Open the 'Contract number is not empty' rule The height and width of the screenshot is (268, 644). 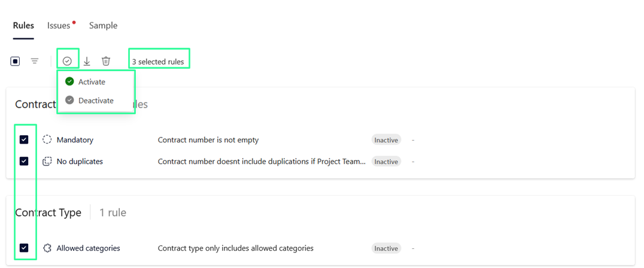[208, 140]
